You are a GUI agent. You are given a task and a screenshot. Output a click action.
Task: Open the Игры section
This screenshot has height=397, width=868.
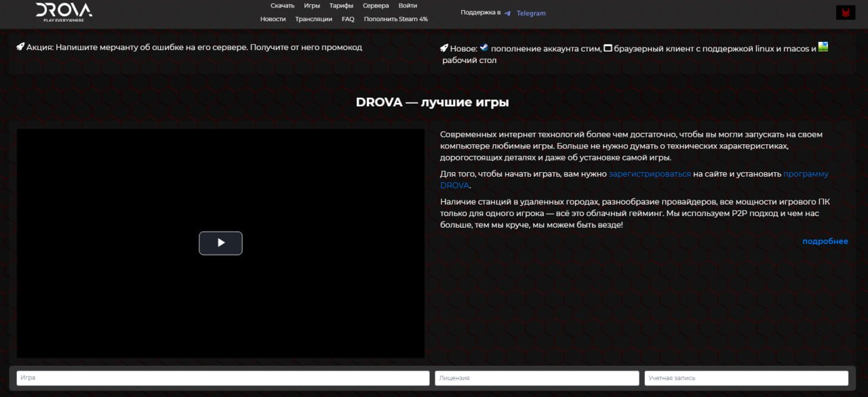pos(312,5)
